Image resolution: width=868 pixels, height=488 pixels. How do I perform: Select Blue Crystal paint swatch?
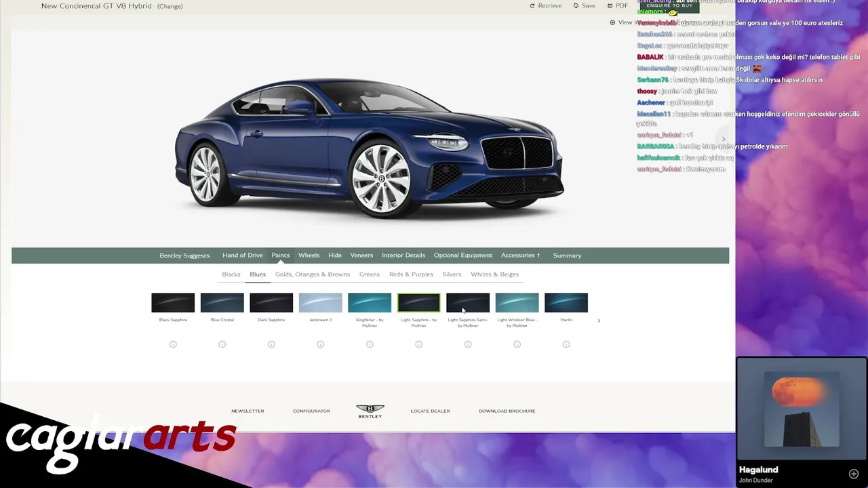(x=222, y=303)
